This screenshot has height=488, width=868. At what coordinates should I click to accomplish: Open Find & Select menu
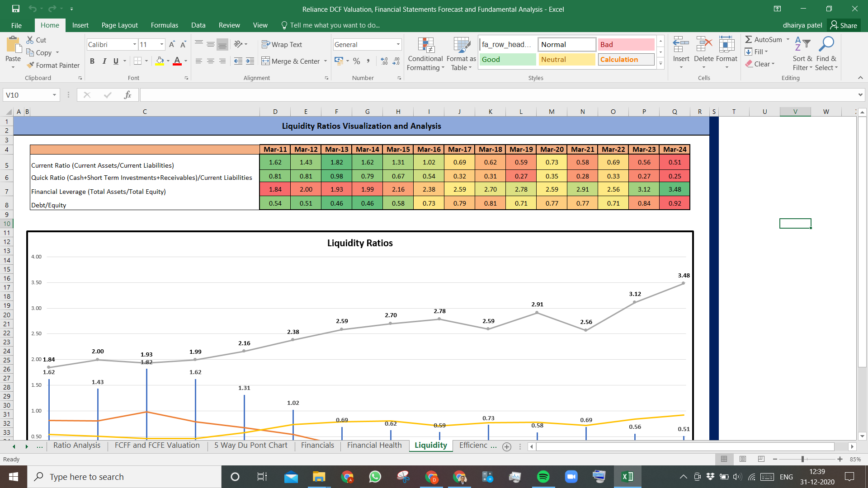tap(826, 53)
